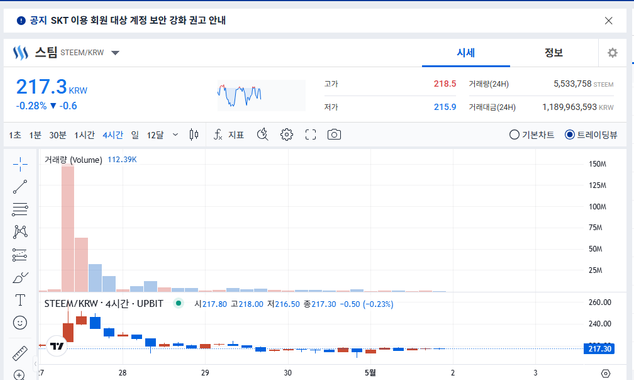Select the 일 (daily) interval
The height and width of the screenshot is (380, 634).
(135, 135)
